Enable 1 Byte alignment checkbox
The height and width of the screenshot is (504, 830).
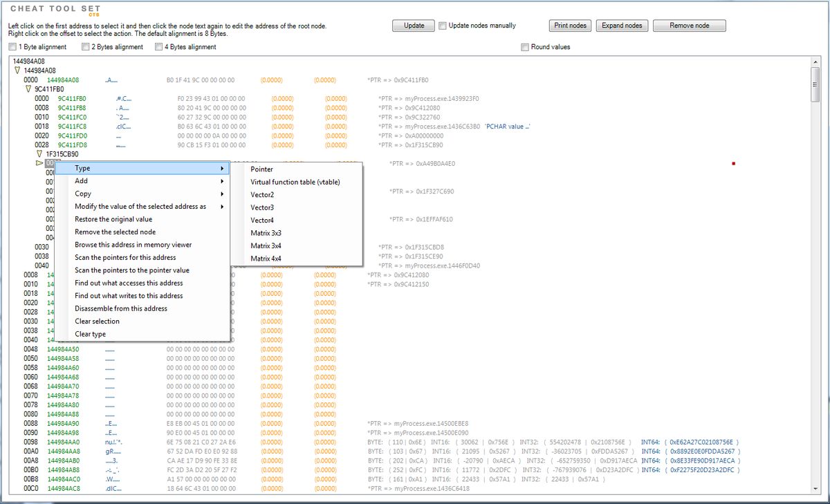12,47
